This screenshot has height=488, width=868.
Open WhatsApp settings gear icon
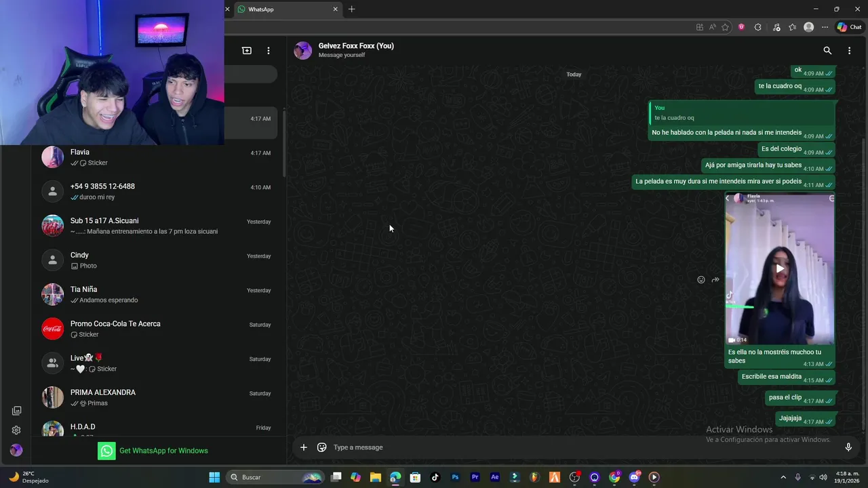point(16,430)
